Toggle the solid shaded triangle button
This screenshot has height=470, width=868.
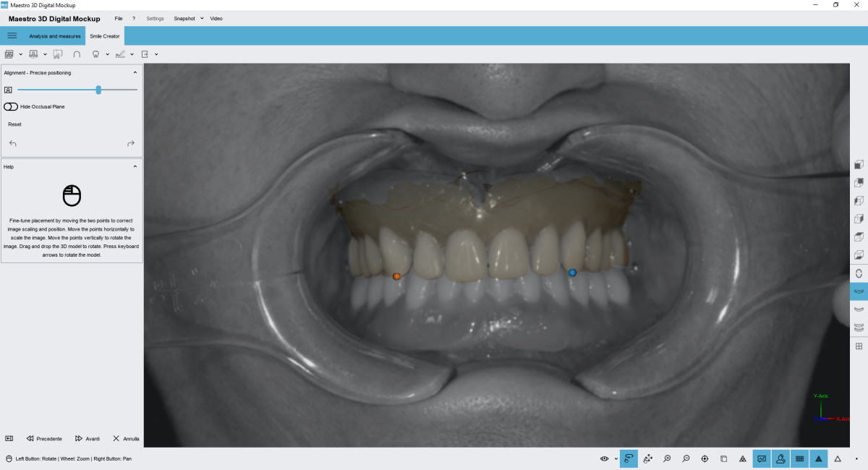pos(818,458)
